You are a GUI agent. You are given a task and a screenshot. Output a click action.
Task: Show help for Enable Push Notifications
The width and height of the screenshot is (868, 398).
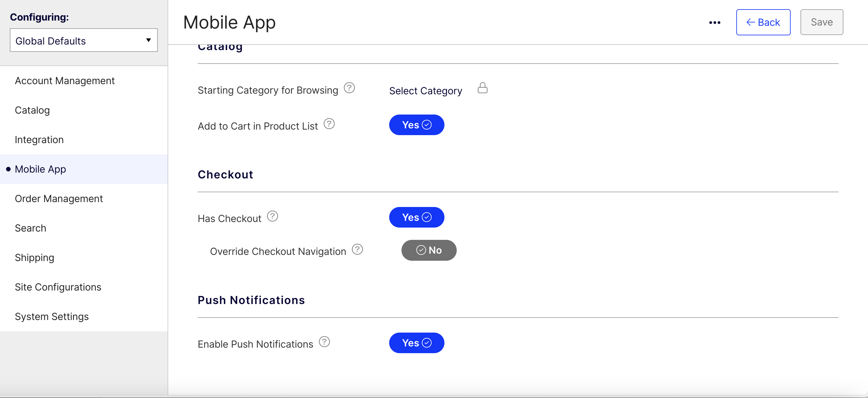324,342
